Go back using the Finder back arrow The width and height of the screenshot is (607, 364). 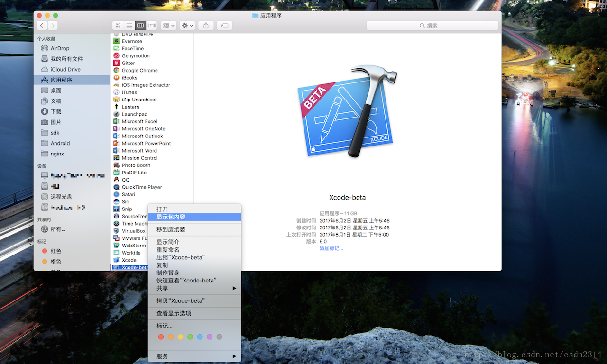point(42,26)
